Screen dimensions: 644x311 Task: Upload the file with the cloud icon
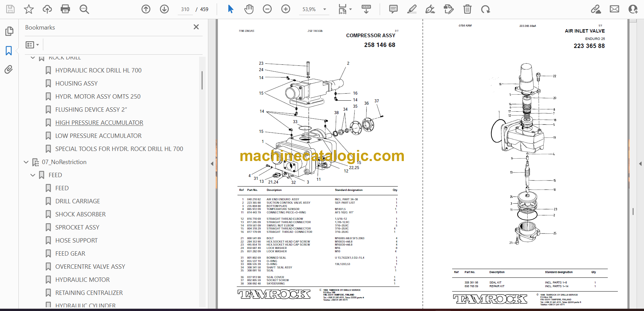pos(47,9)
